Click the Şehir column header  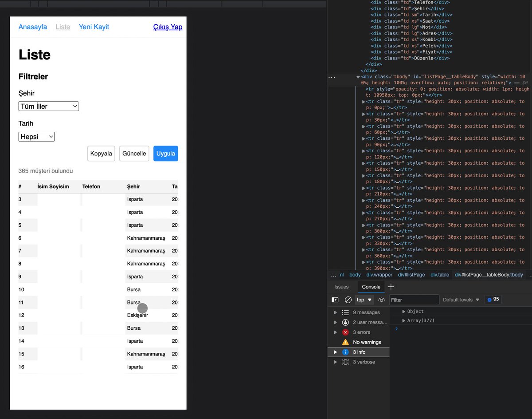(133, 186)
